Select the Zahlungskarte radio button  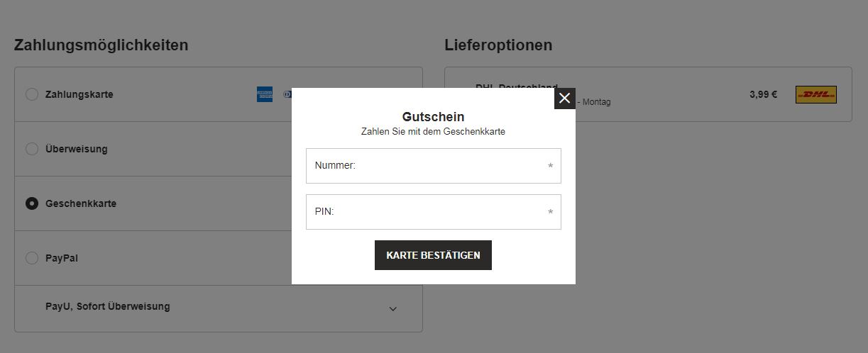[32, 94]
